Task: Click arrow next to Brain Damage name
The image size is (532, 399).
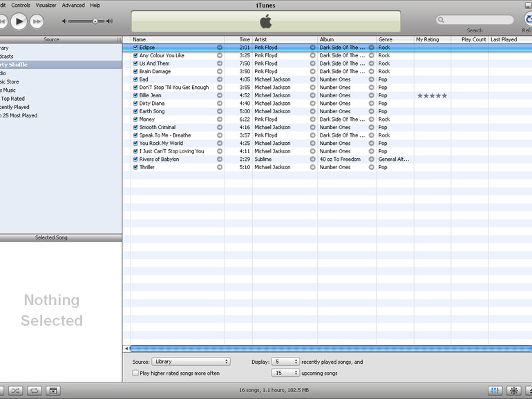Action: (220, 72)
